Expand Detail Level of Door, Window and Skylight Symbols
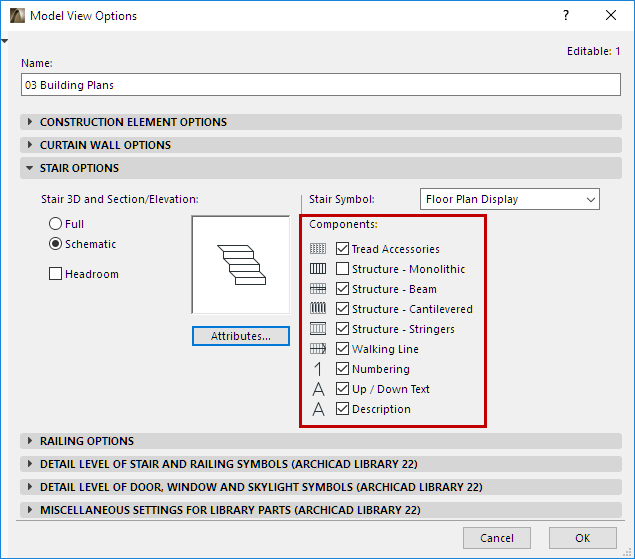Viewport: 635px width, 559px height. [x=321, y=487]
